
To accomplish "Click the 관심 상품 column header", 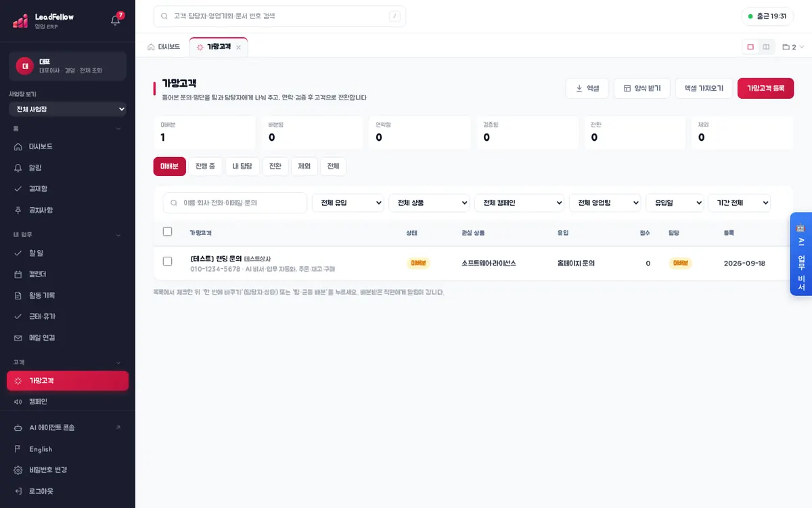I will click(x=473, y=232).
